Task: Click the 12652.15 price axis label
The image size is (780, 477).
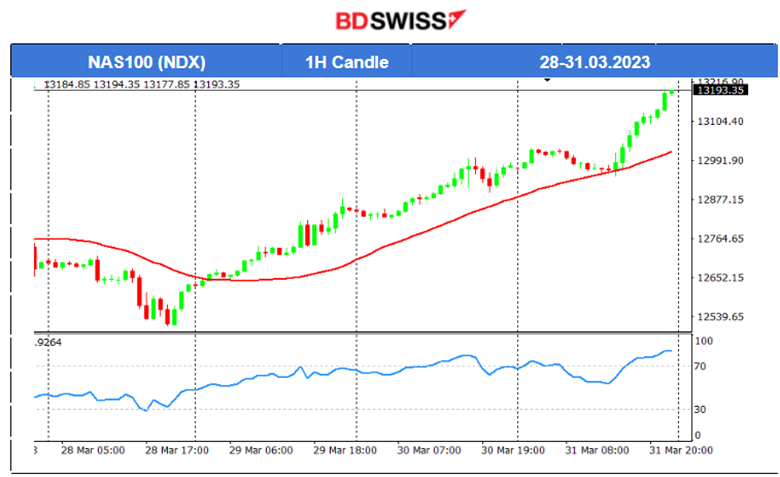Action: pos(720,278)
